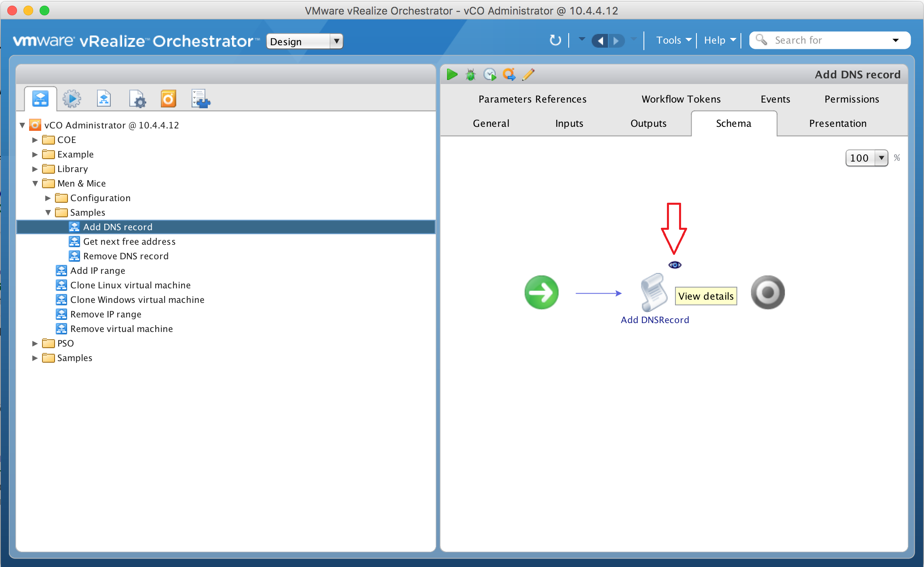The width and height of the screenshot is (924, 567).
Task: Select the Schema tab
Action: [x=734, y=124]
